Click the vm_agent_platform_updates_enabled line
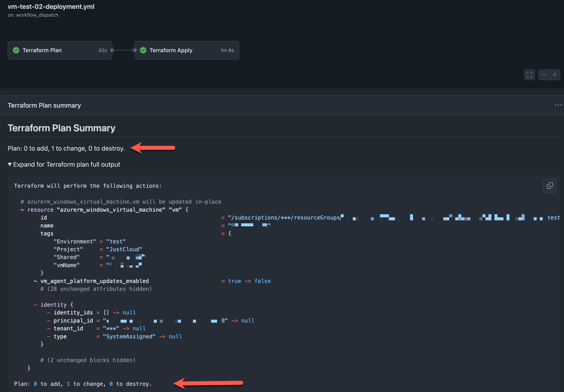Image resolution: width=564 pixels, height=392 pixels. 152,281
